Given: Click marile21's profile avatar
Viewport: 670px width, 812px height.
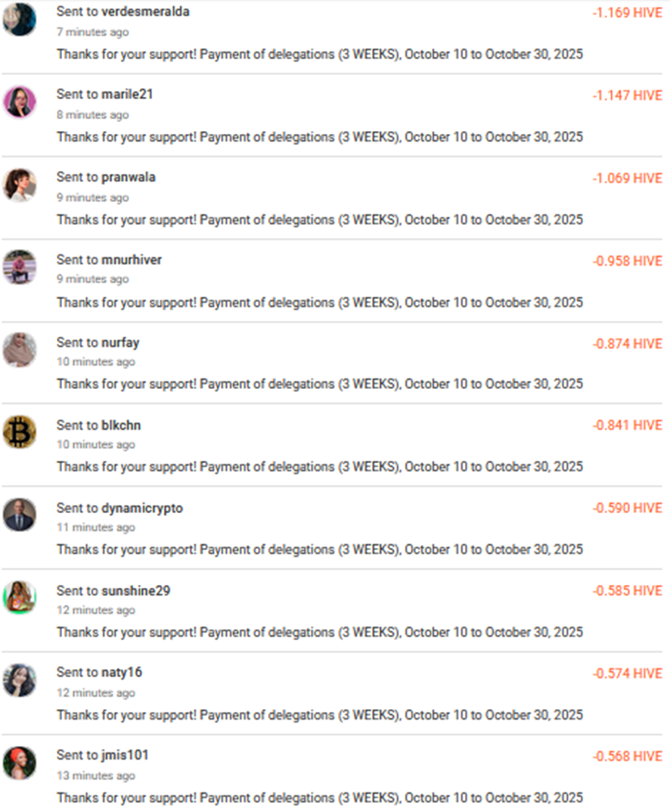Looking at the screenshot, I should [x=19, y=102].
